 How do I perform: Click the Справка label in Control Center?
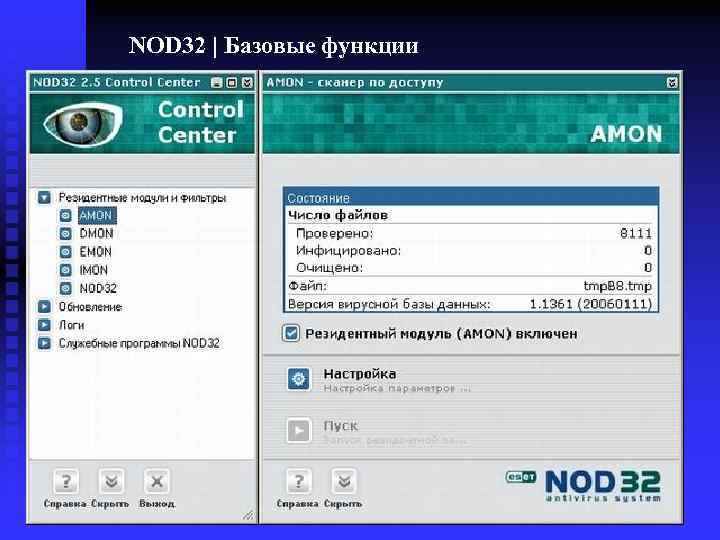(65, 504)
